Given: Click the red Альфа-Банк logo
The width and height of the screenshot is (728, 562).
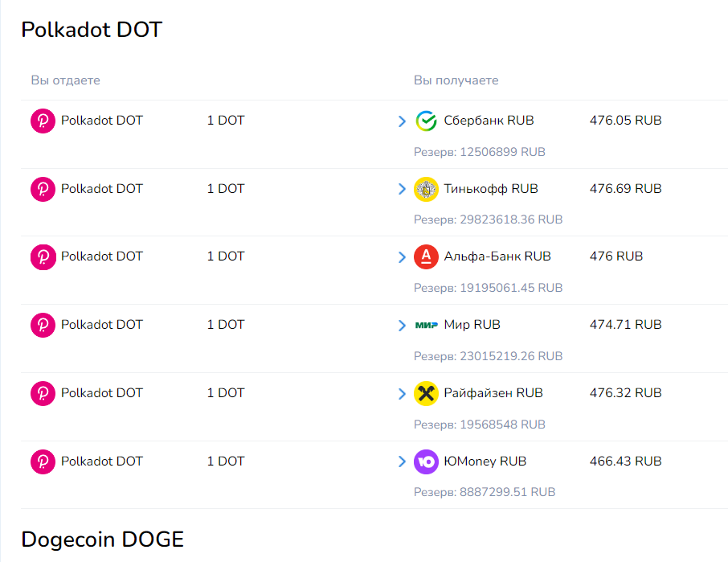Looking at the screenshot, I should coord(426,256).
